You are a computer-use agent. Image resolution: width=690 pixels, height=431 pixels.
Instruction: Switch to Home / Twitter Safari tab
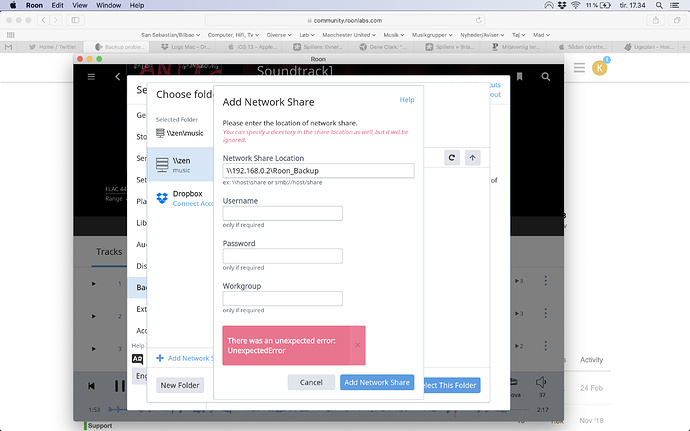click(52, 47)
